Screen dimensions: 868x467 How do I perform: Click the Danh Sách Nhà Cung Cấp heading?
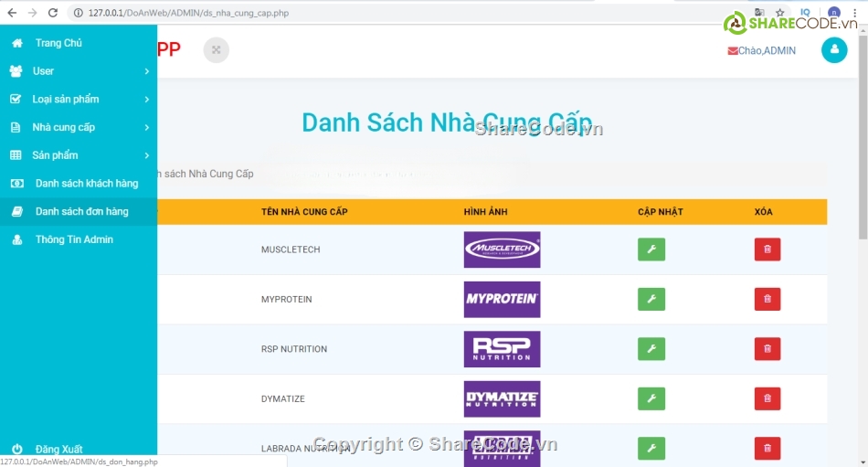pos(447,122)
